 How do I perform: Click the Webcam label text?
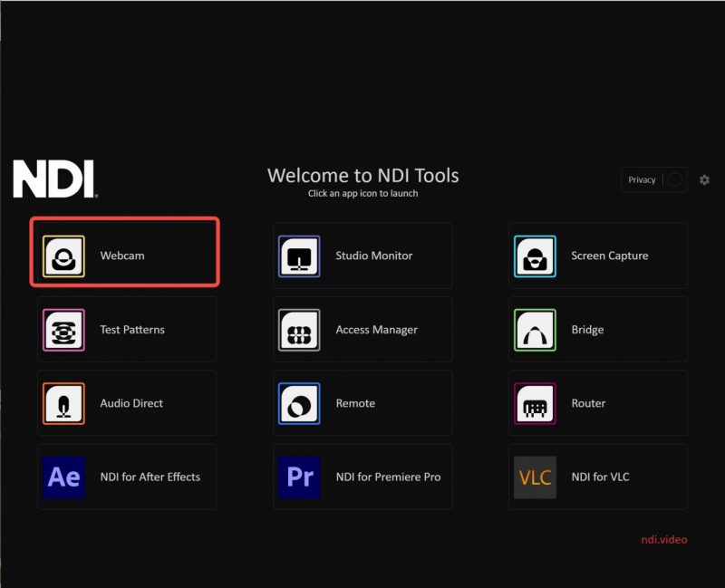(x=122, y=255)
